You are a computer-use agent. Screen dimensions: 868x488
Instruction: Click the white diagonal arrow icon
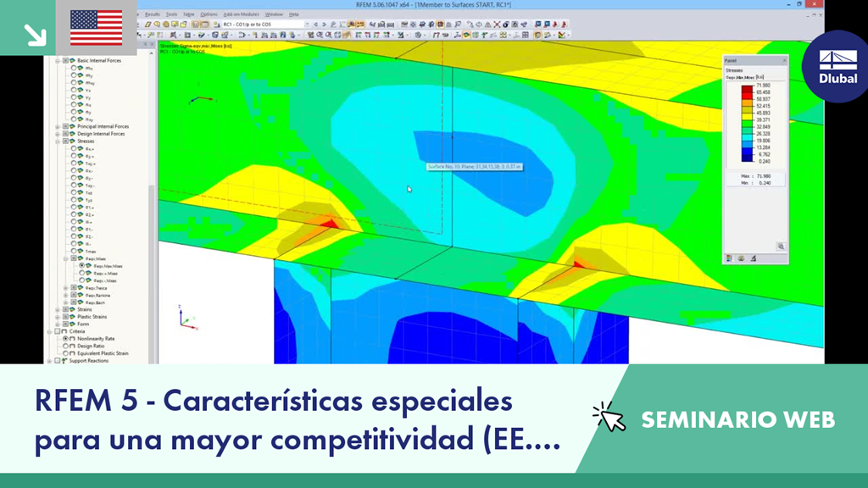pos(34,34)
